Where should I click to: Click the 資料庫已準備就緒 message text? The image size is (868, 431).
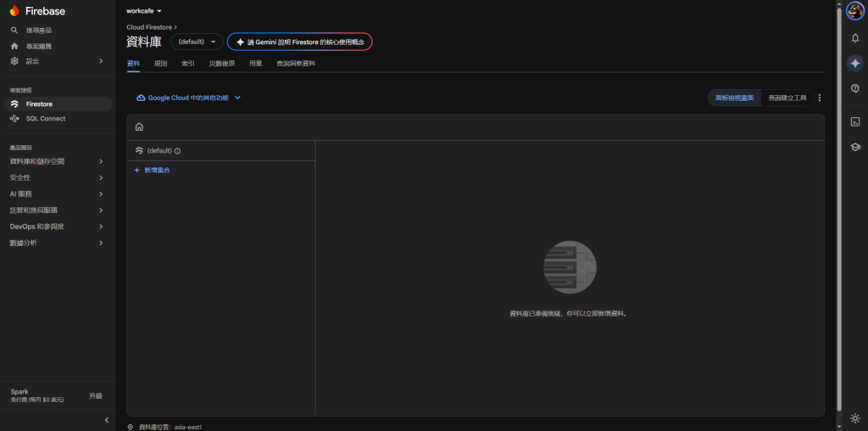click(570, 314)
